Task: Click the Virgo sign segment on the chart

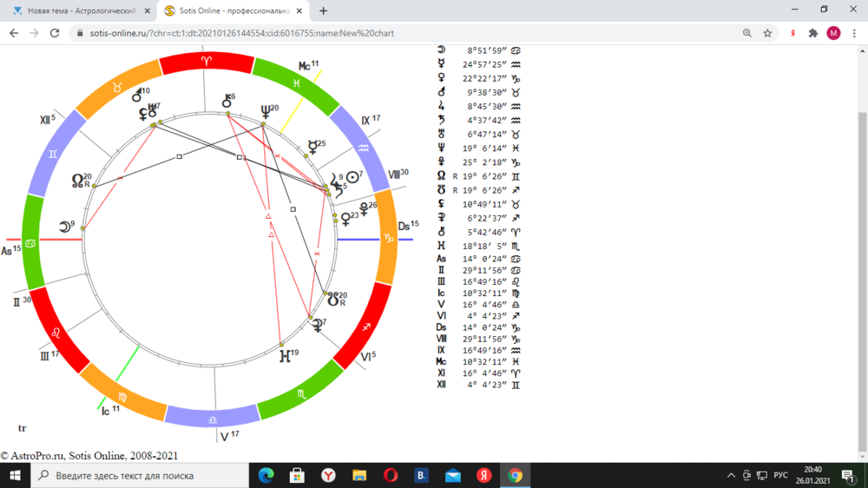Action: (122, 397)
